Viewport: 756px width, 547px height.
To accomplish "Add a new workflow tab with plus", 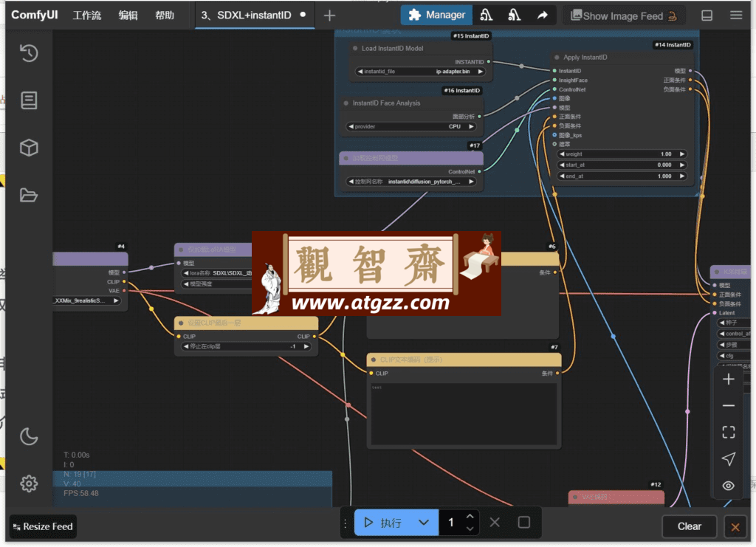I will (329, 16).
